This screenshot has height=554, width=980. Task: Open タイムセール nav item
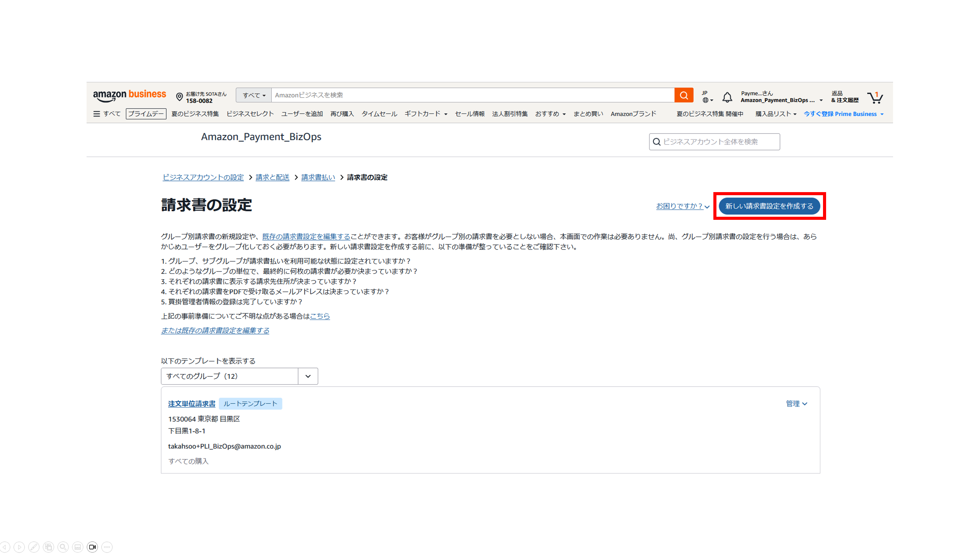click(x=379, y=114)
